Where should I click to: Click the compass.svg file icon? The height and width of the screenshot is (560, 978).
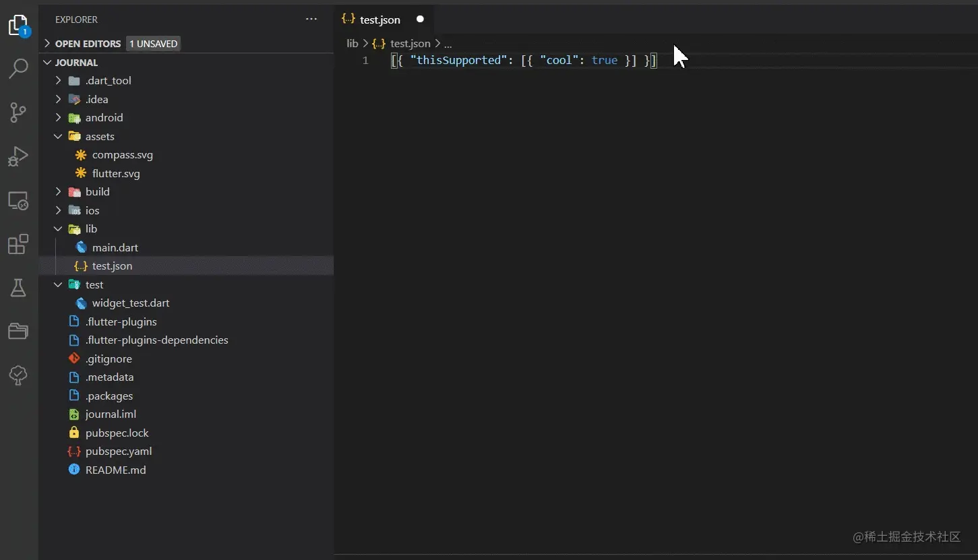81,155
